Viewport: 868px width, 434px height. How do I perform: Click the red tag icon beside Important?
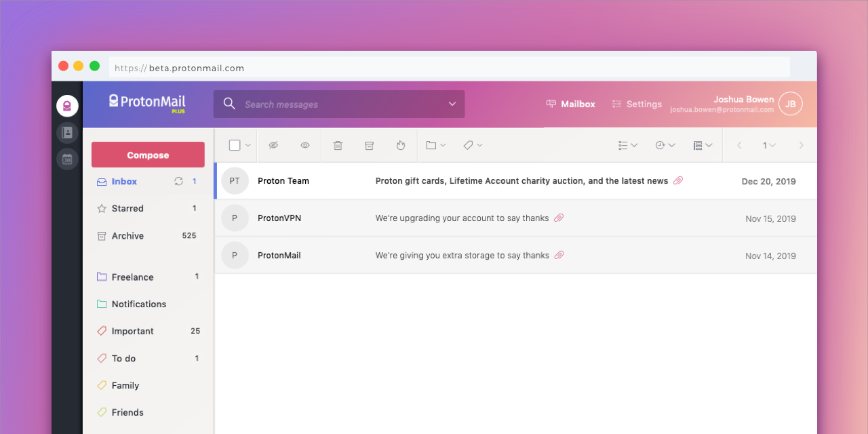pyautogui.click(x=102, y=331)
